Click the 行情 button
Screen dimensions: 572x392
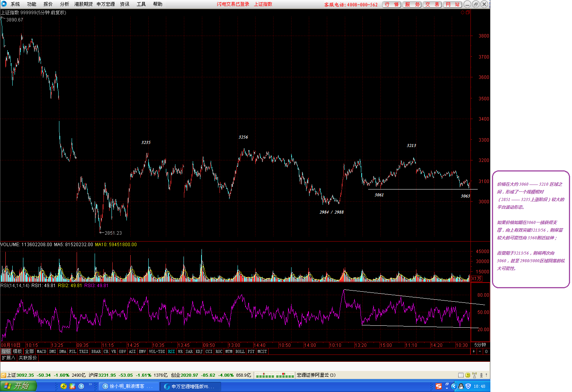(x=392, y=5)
